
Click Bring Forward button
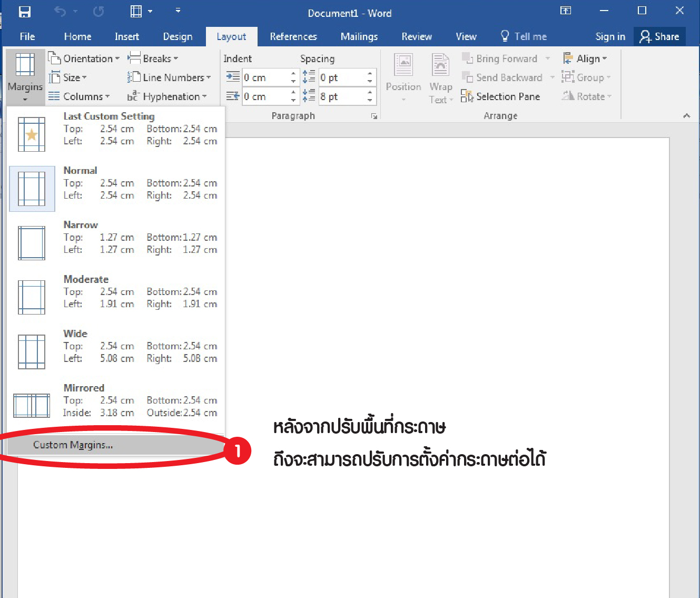click(500, 58)
